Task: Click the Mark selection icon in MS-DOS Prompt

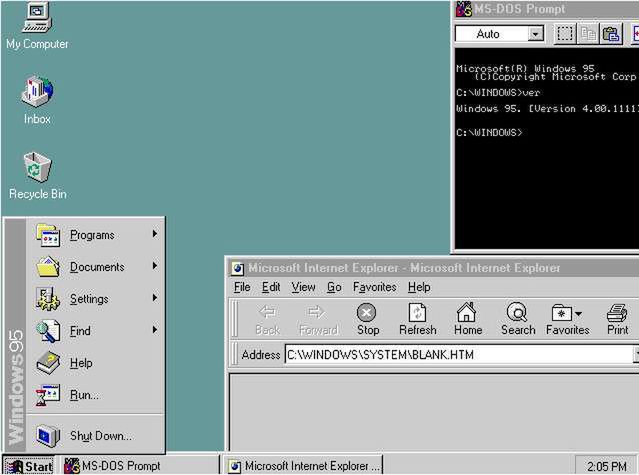Action: tap(564, 34)
